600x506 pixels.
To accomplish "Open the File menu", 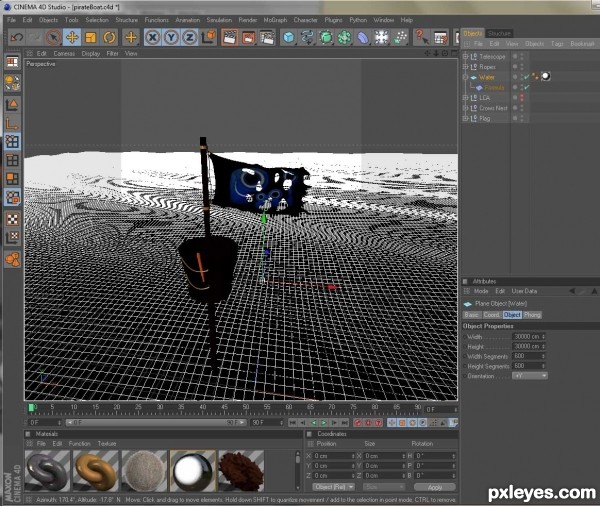I will tap(11, 20).
